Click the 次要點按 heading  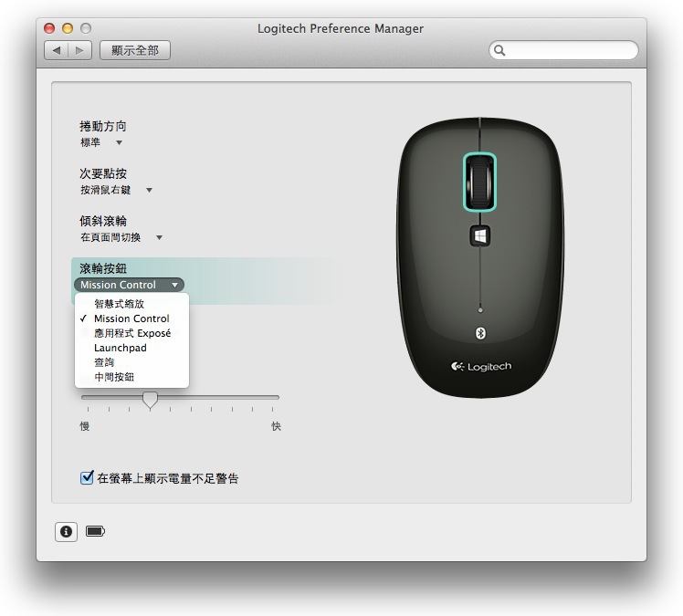(103, 173)
